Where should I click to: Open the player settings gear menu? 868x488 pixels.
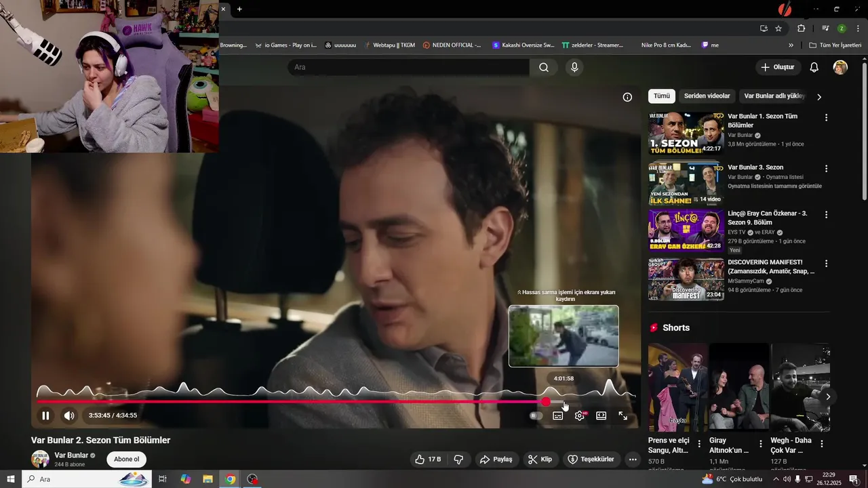pos(580,415)
